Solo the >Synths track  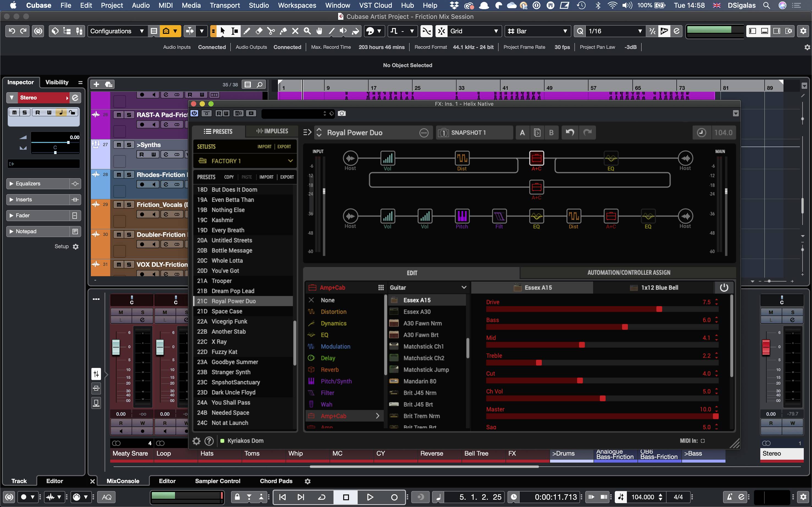129,145
